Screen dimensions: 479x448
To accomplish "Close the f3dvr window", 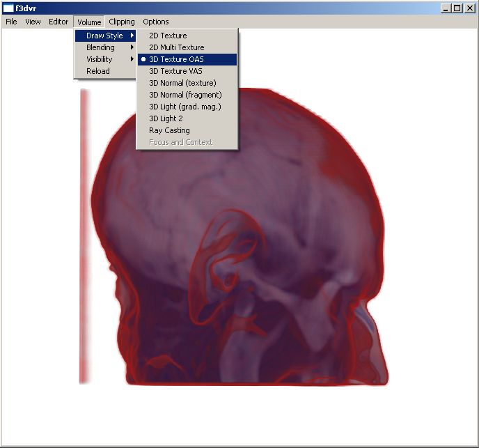I will pyautogui.click(x=469, y=8).
